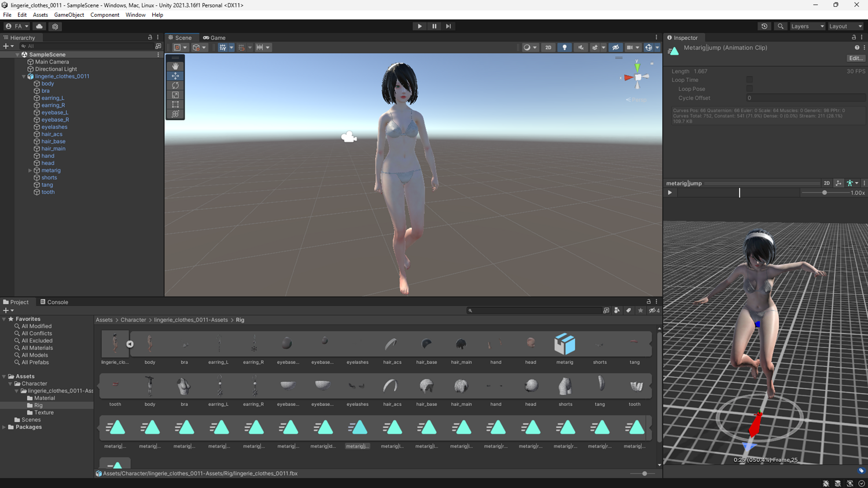868x488 pixels.
Task: Open the Component menu
Action: [x=105, y=15]
